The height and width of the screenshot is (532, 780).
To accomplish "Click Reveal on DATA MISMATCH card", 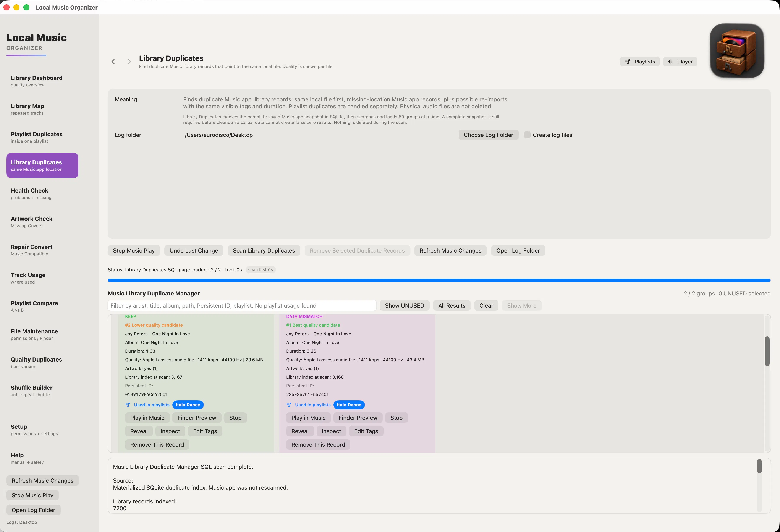I will pyautogui.click(x=300, y=431).
